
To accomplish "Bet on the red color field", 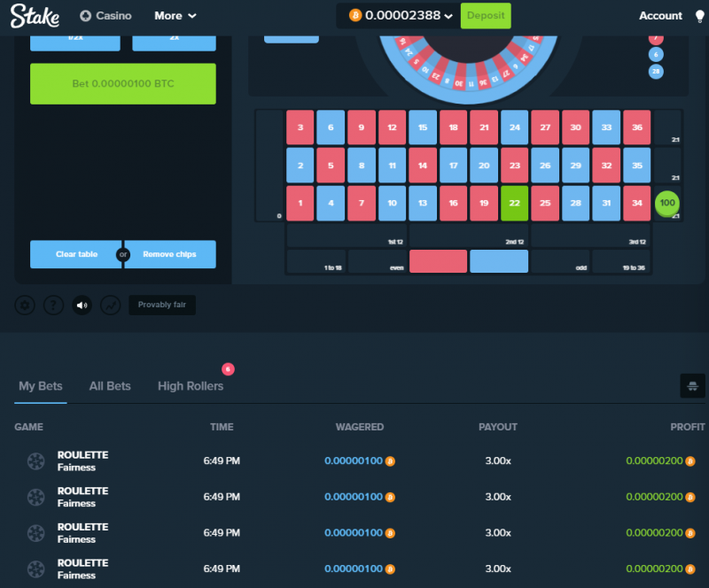I will 438,261.
